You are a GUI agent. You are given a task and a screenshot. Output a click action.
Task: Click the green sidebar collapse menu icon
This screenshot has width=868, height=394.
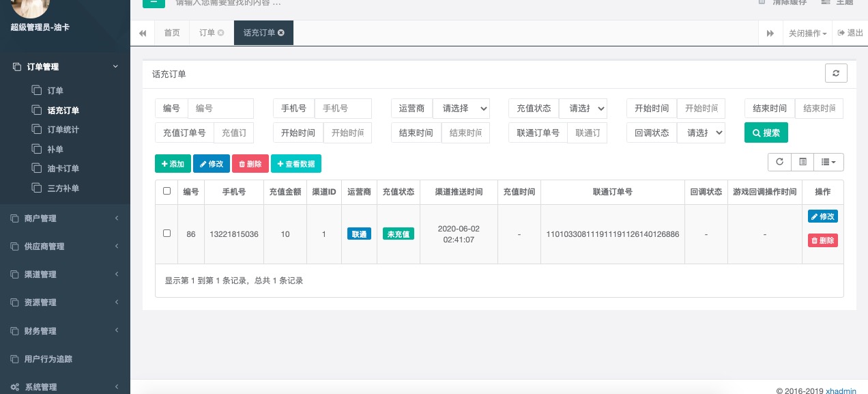[154, 2]
